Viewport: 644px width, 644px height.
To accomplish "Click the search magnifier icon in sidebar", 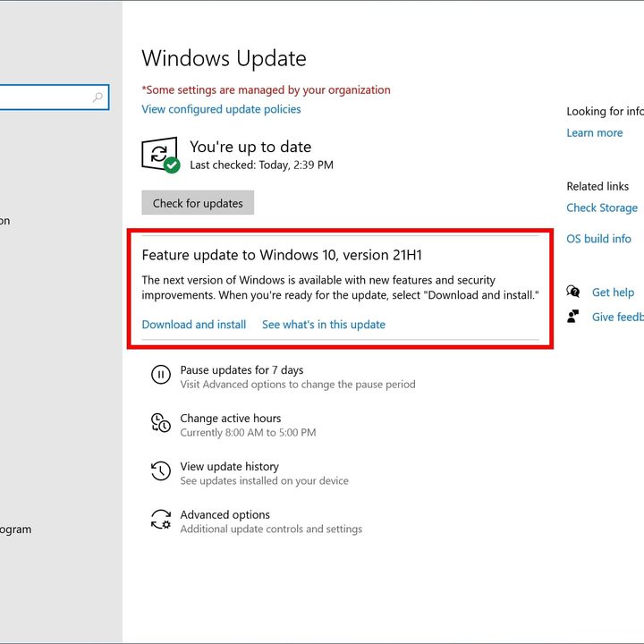I will click(x=97, y=97).
